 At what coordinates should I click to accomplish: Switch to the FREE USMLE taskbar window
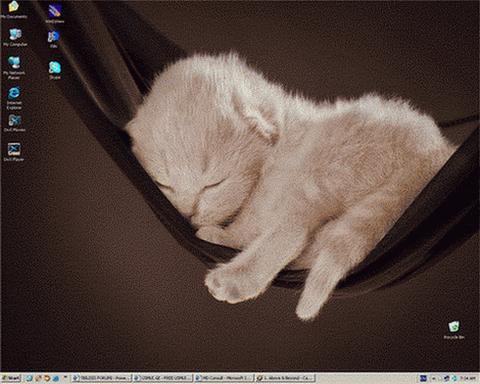[x=163, y=378]
